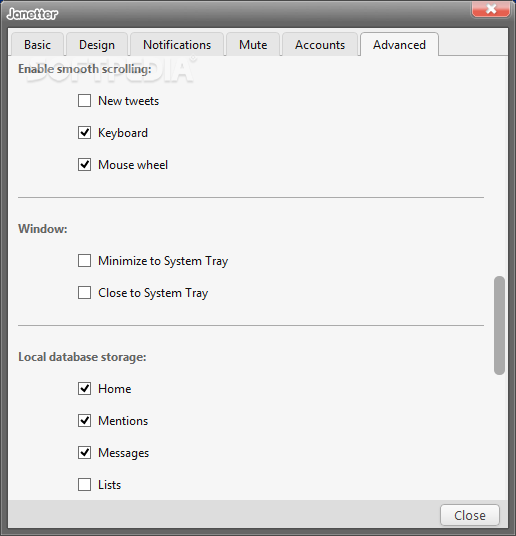Enable smooth scrolling for New tweets
Screen dimensions: 516x536
coord(84,101)
